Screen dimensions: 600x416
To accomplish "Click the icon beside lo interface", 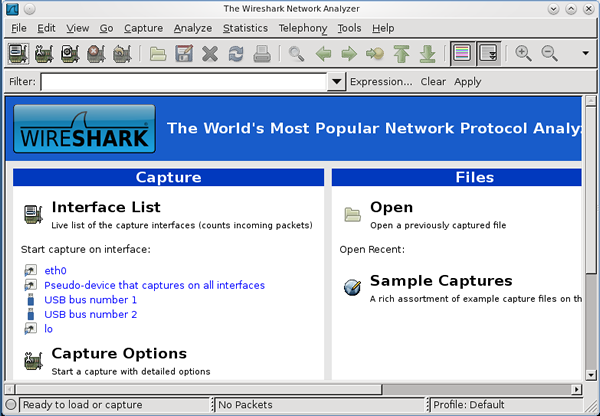I will (x=31, y=329).
